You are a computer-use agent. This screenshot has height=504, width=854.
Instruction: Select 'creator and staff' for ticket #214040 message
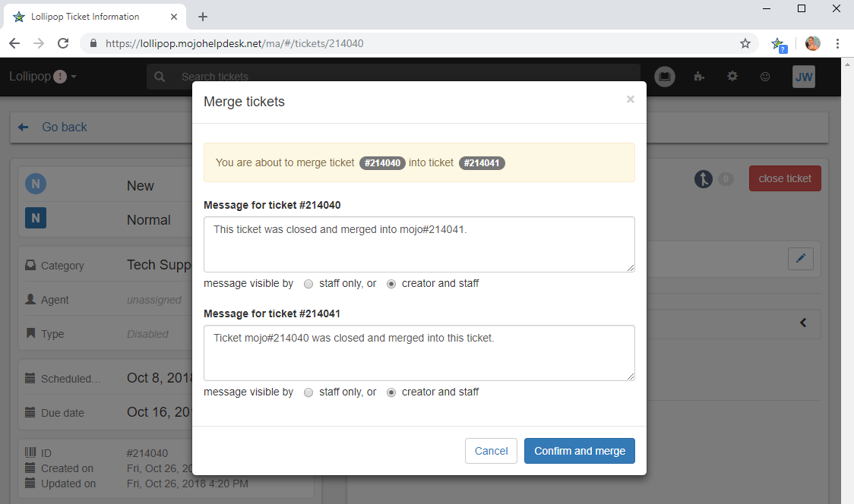(391, 284)
